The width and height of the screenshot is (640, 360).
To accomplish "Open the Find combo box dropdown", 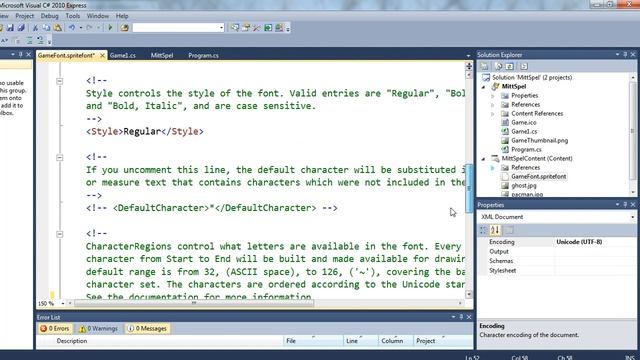I will (x=221, y=28).
